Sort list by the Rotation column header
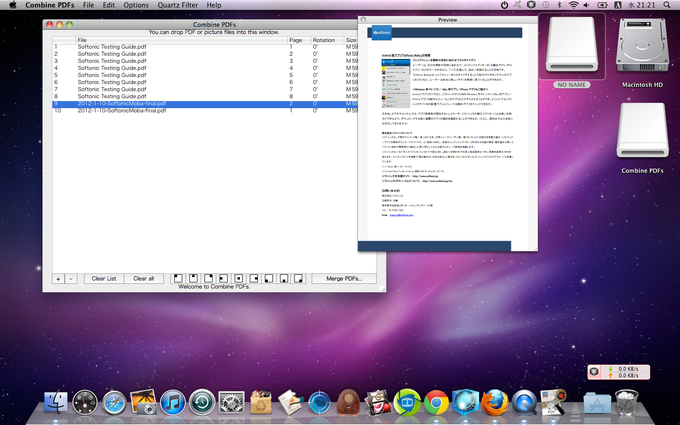 click(327, 40)
